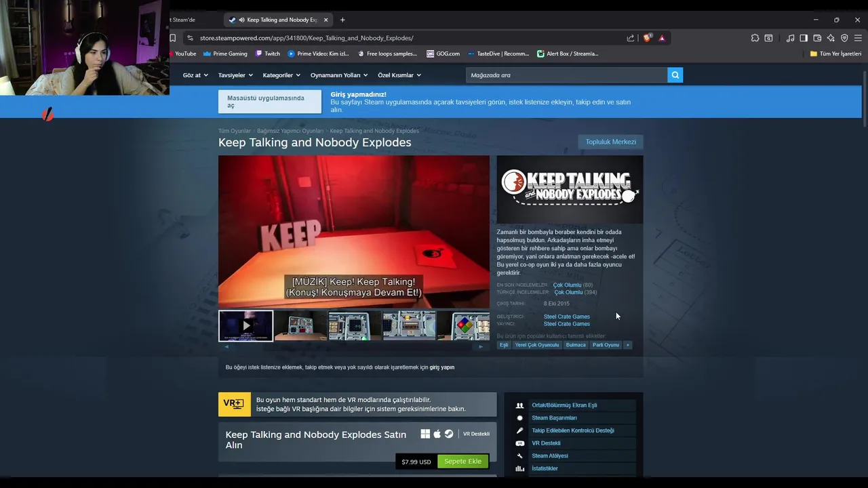Click the Brave VPN shield icon
The image size is (868, 488).
point(844,38)
